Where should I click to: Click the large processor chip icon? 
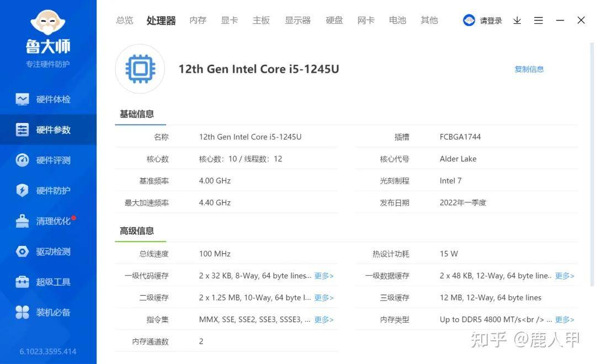tap(140, 69)
